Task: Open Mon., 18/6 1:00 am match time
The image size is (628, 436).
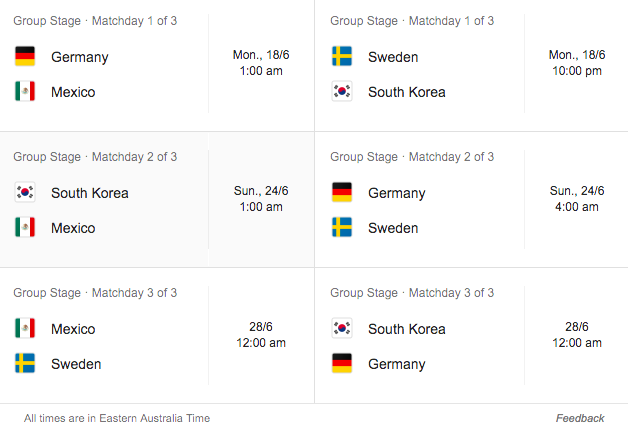Action: 261,63
